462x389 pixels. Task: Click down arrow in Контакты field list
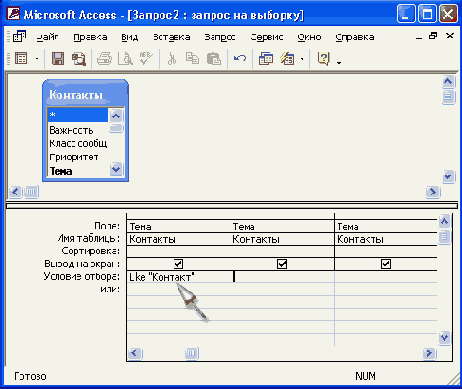pyautogui.click(x=116, y=169)
